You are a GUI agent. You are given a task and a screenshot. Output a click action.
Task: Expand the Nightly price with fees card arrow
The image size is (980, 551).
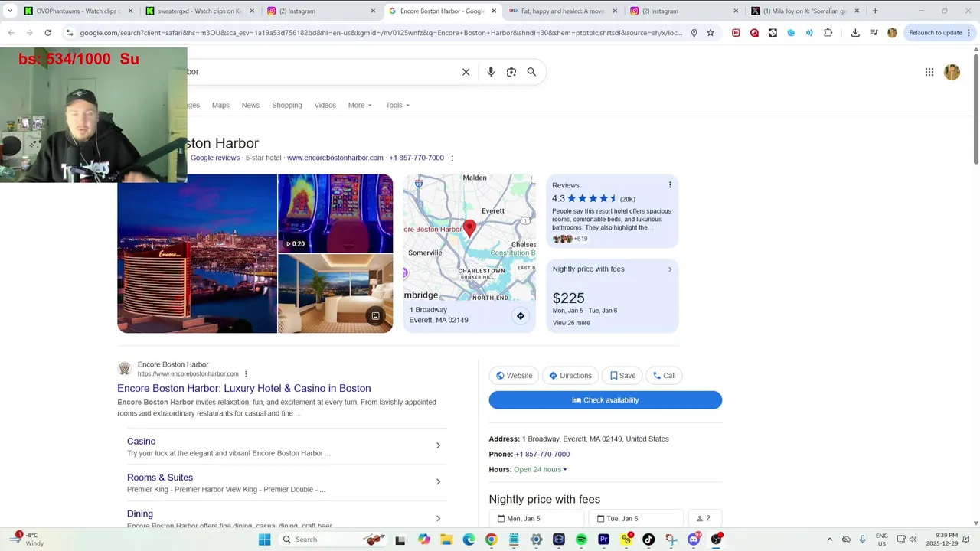pyautogui.click(x=670, y=269)
